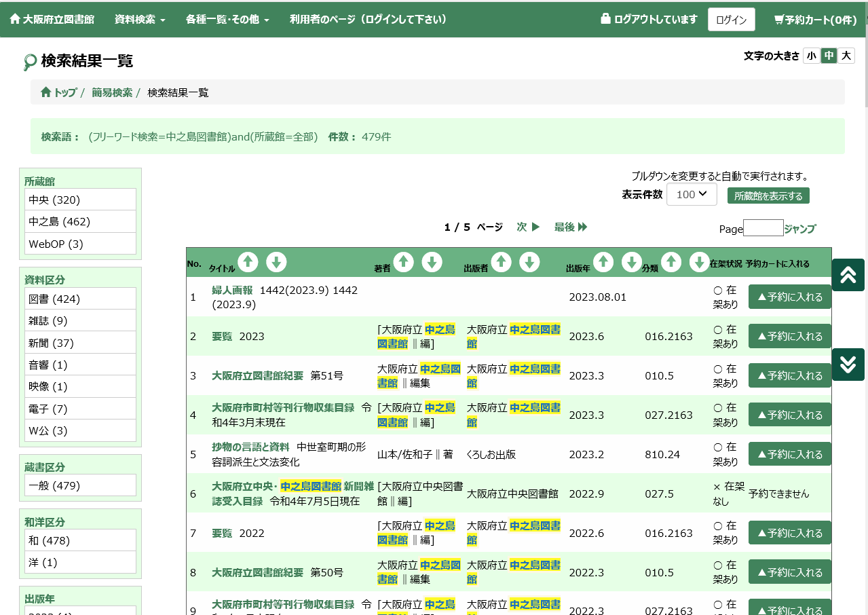868x615 pixels.
Task: Add 要覧 2022 to reservation cart
Action: (790, 533)
